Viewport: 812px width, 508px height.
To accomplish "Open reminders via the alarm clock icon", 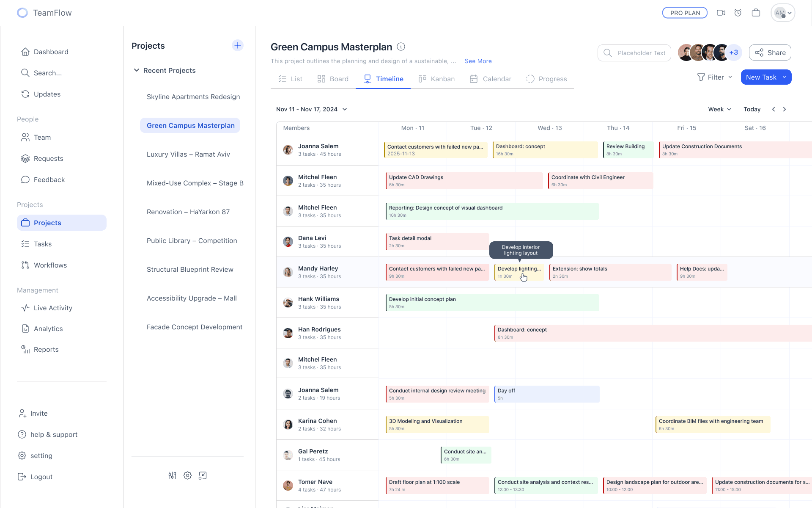I will pos(738,13).
